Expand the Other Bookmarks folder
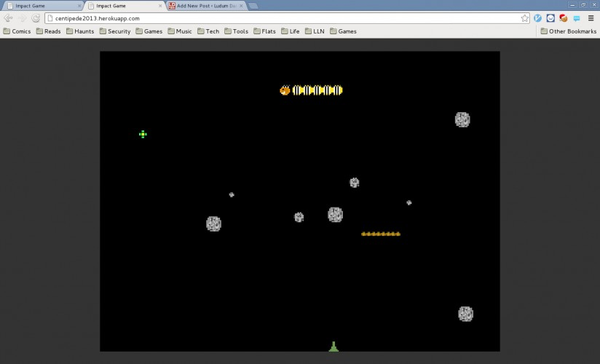 [568, 31]
